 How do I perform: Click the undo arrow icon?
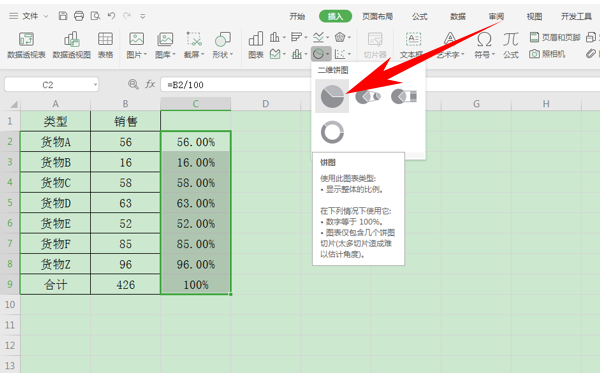click(x=111, y=16)
